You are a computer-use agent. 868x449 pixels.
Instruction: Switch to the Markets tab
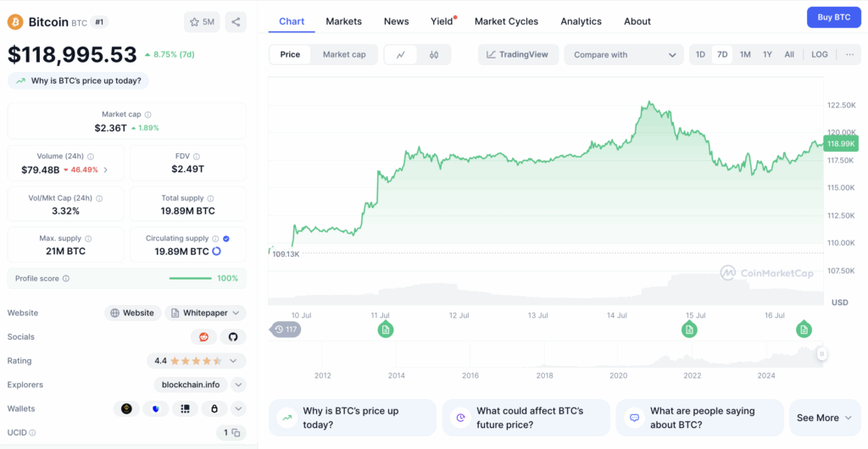pos(344,21)
